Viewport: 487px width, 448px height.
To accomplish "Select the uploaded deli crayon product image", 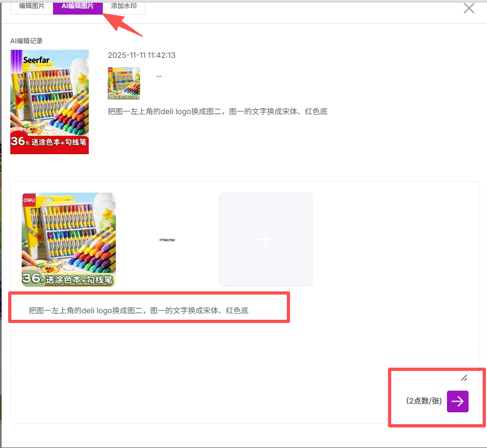I will (68, 239).
